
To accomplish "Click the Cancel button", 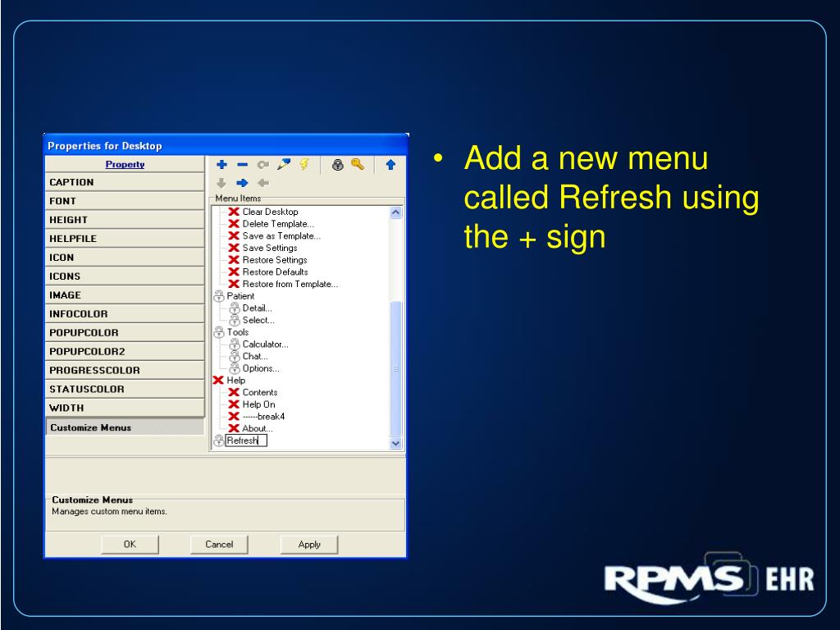I will [x=219, y=545].
